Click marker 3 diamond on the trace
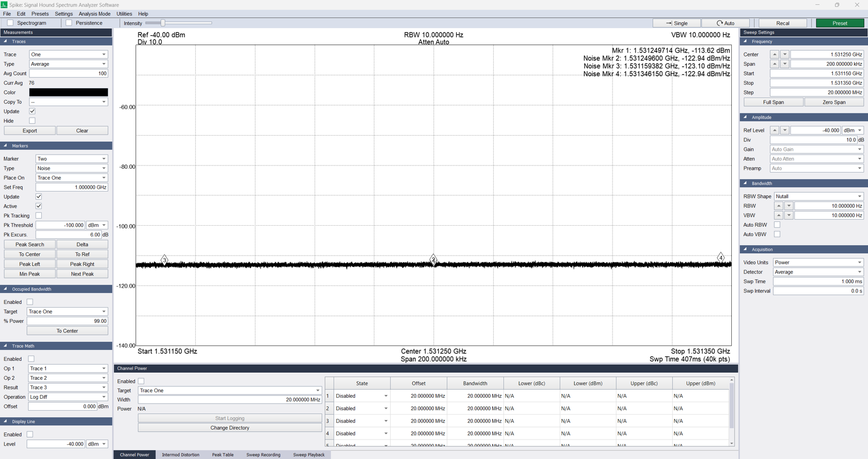The width and height of the screenshot is (868, 459). coord(164,260)
